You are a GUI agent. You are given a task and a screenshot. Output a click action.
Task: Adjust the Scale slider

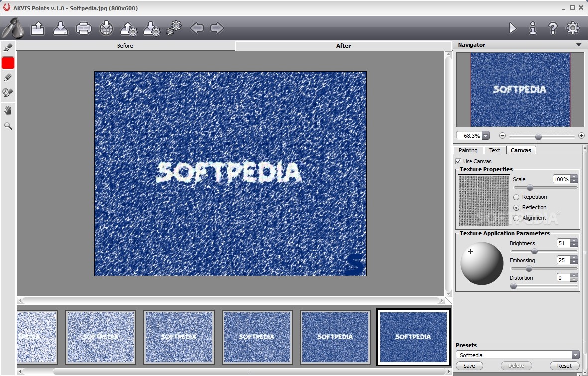click(530, 187)
